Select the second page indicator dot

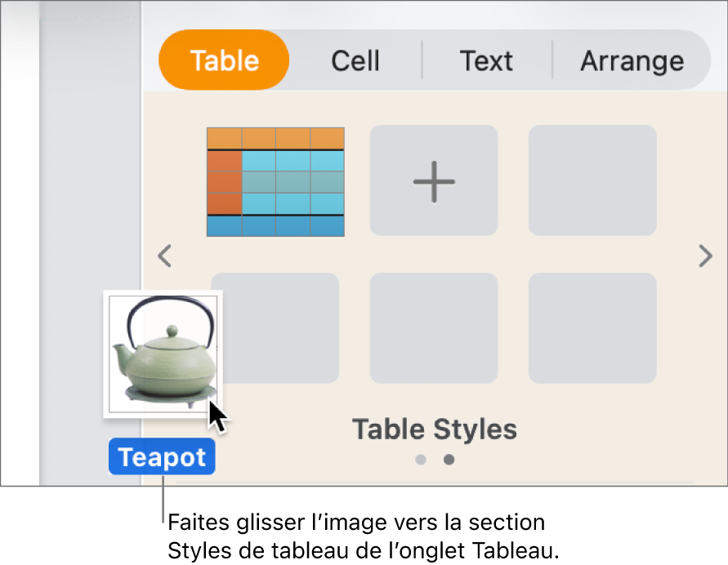449,460
